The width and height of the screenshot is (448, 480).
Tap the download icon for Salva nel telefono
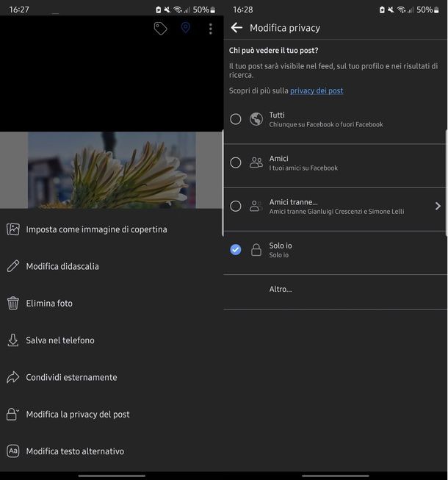pos(13,340)
